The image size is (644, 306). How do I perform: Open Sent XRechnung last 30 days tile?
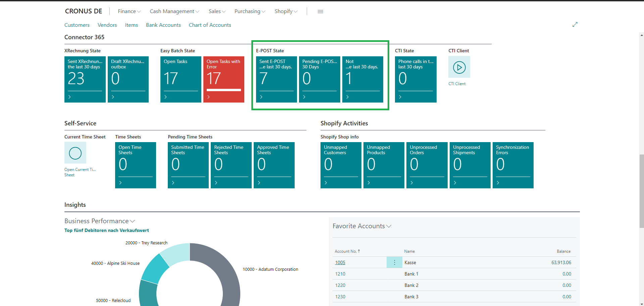(85, 79)
